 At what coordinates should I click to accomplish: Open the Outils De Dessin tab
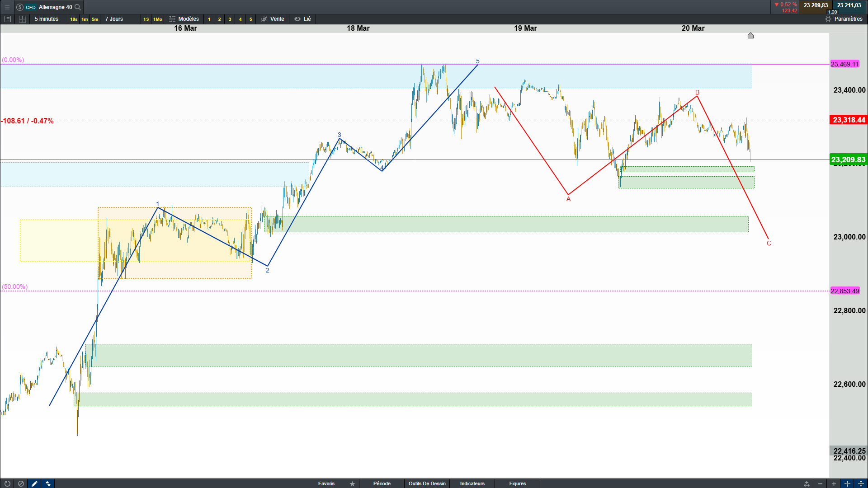click(x=427, y=483)
